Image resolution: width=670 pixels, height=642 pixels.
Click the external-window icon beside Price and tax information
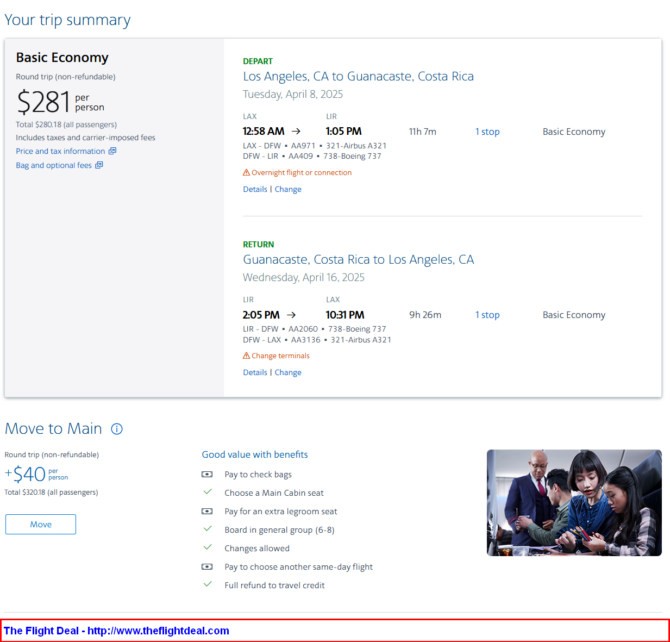[x=112, y=151]
